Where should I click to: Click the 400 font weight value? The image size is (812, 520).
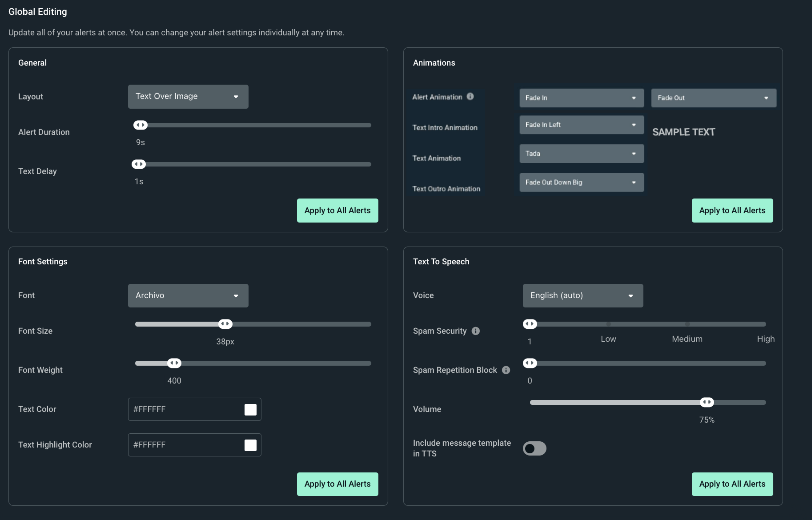pos(174,381)
